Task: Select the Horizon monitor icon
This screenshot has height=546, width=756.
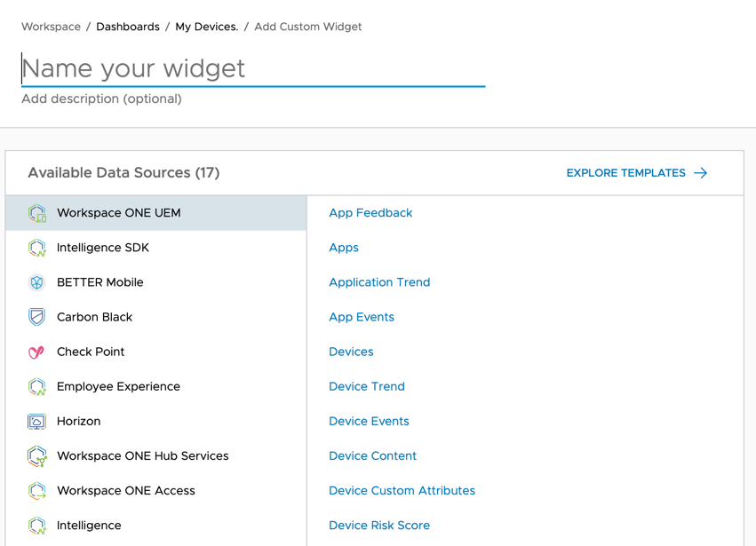Action: 37,421
